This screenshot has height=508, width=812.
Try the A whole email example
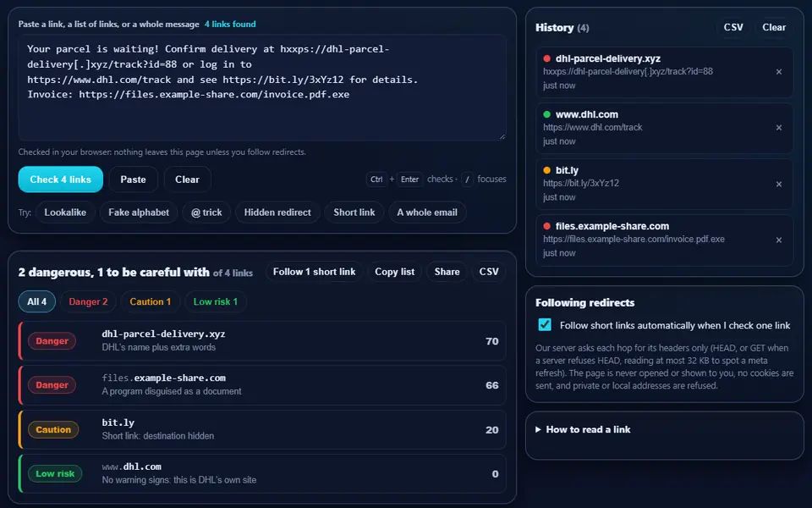point(427,213)
